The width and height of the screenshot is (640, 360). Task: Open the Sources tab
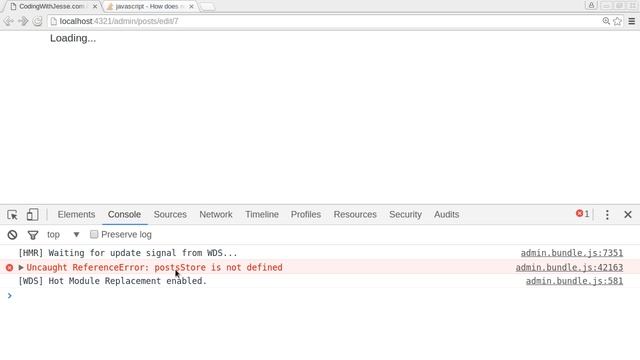click(170, 214)
